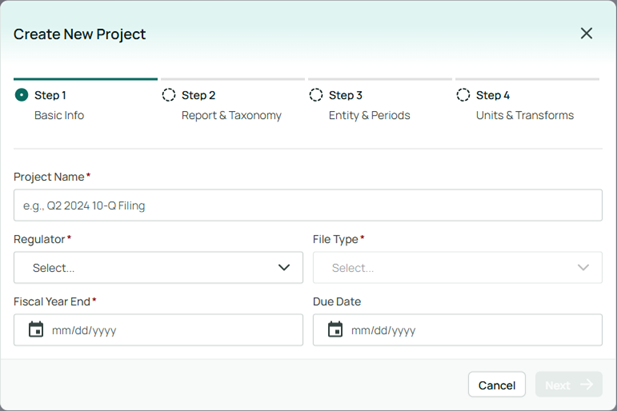Focus the Project Name text field
This screenshot has height=411, width=617.
[x=308, y=205]
